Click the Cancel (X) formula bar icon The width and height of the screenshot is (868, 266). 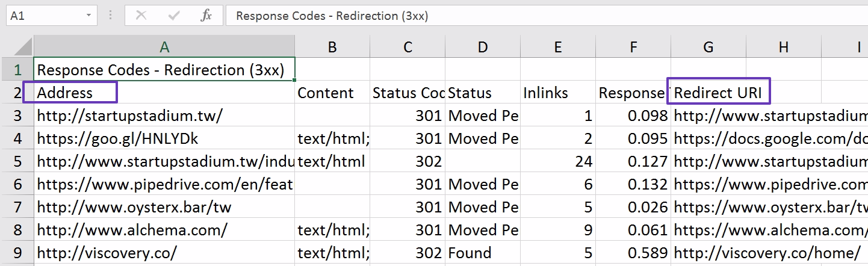[x=141, y=16]
